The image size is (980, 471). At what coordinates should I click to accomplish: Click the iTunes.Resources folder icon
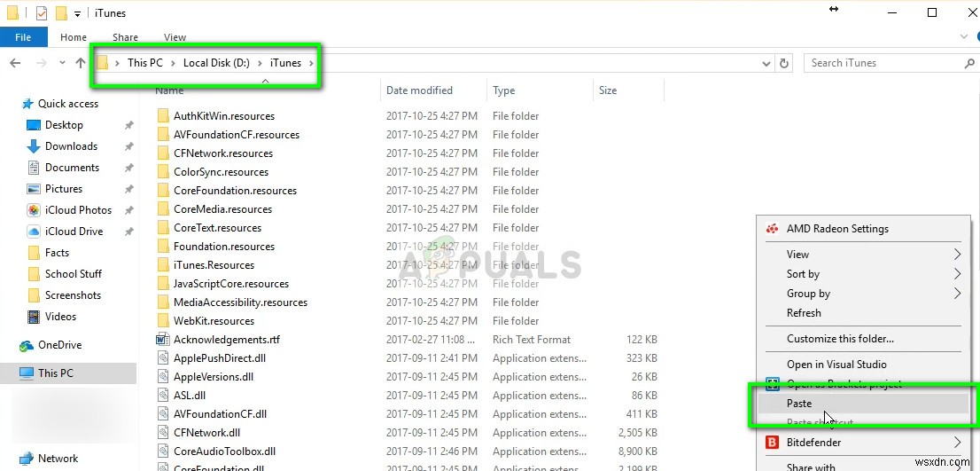(163, 265)
